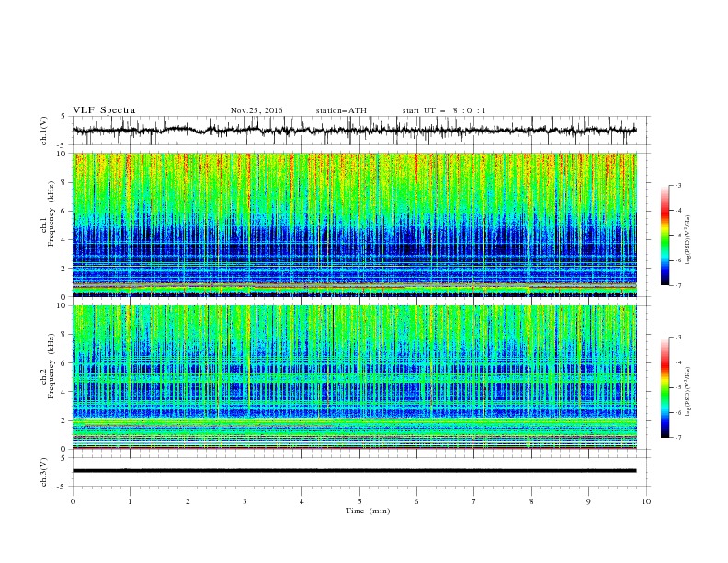728x563 pixels.
Task: Click inside the ch.1 spectrogram panel
Action: point(355,224)
